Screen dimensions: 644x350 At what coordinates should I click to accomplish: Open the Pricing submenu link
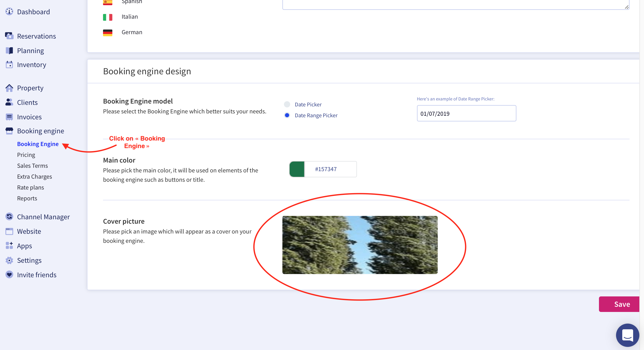pos(26,155)
